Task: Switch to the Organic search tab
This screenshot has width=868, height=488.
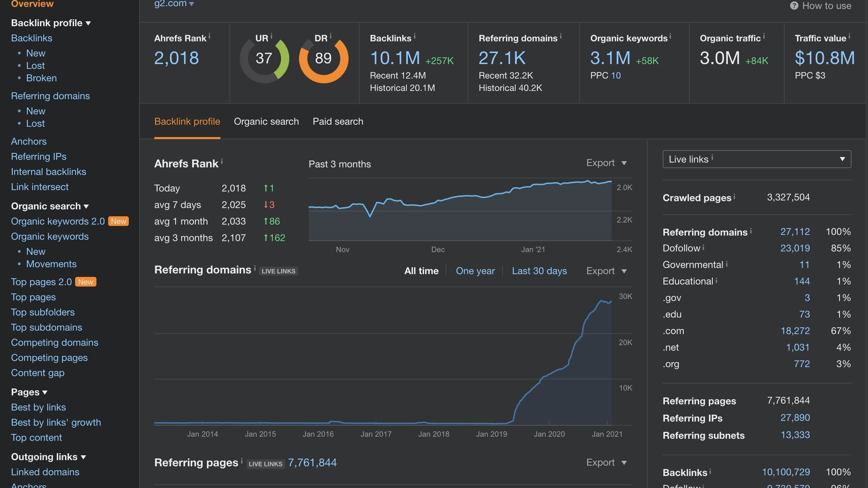Action: pyautogui.click(x=267, y=122)
